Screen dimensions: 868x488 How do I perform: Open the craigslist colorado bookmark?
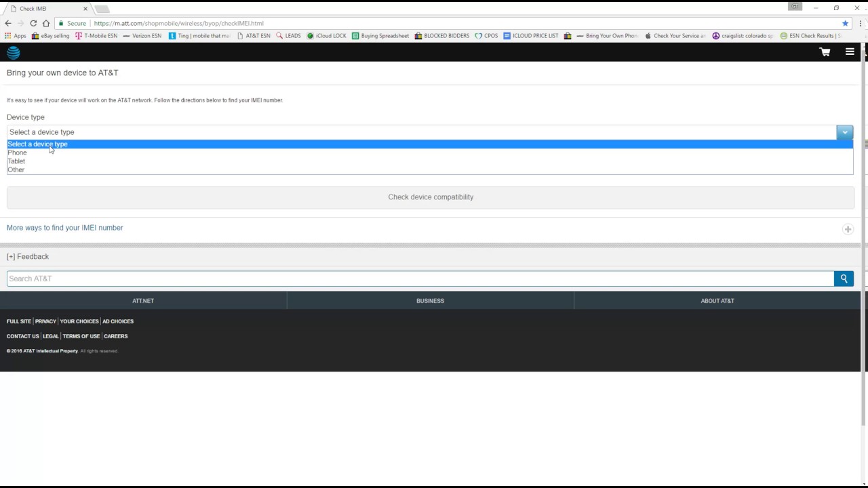[743, 36]
